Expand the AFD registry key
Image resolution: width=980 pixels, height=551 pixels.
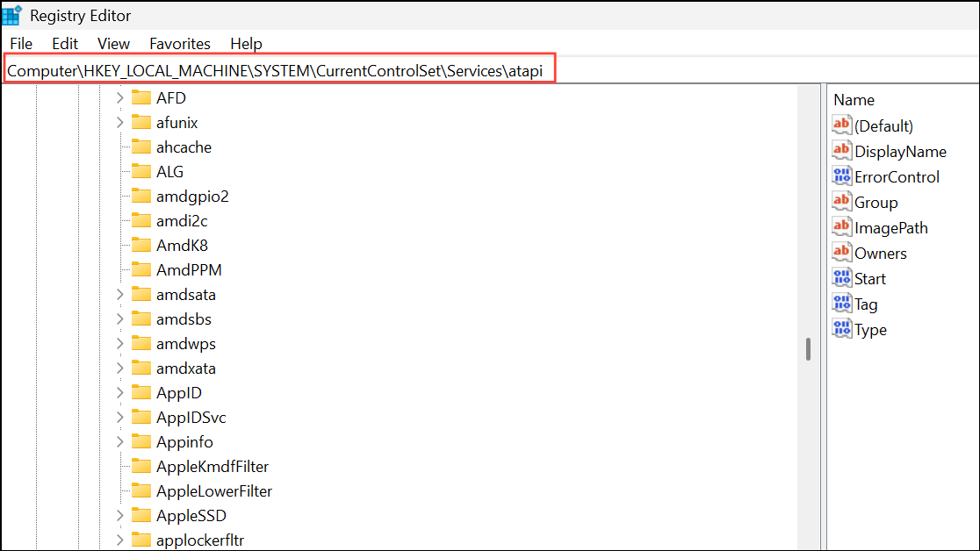pyautogui.click(x=120, y=97)
